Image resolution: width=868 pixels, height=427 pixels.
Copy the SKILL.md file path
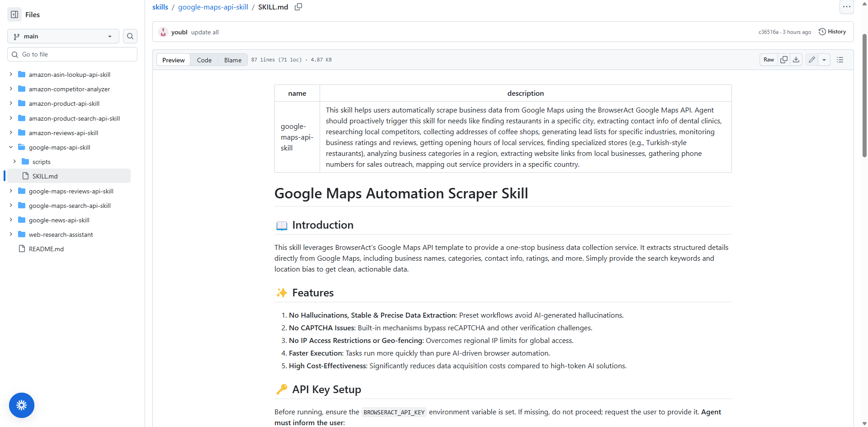(x=298, y=7)
